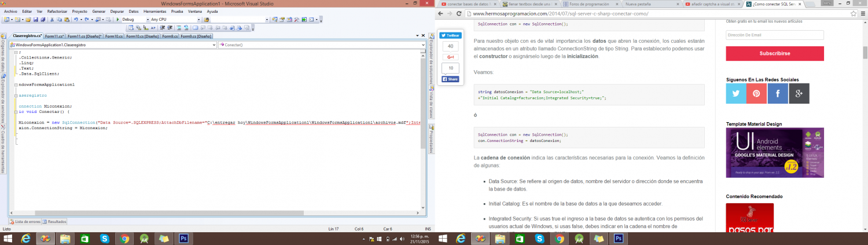Screen dimensions: 868x245
Task: Click the G+1 share button
Action: [450, 57]
